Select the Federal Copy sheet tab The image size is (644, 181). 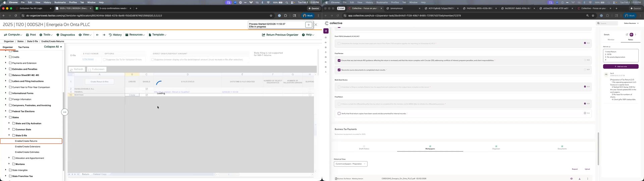[x=100, y=174]
